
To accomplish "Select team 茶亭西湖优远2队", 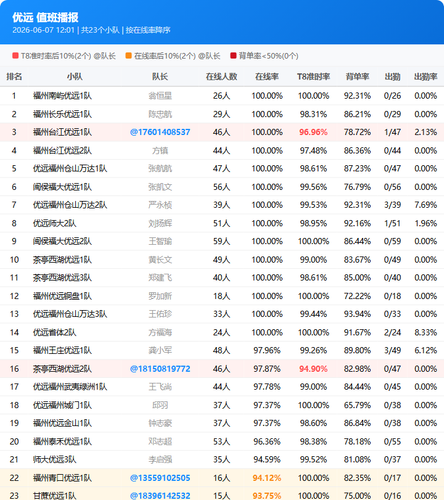I will coord(62,369).
